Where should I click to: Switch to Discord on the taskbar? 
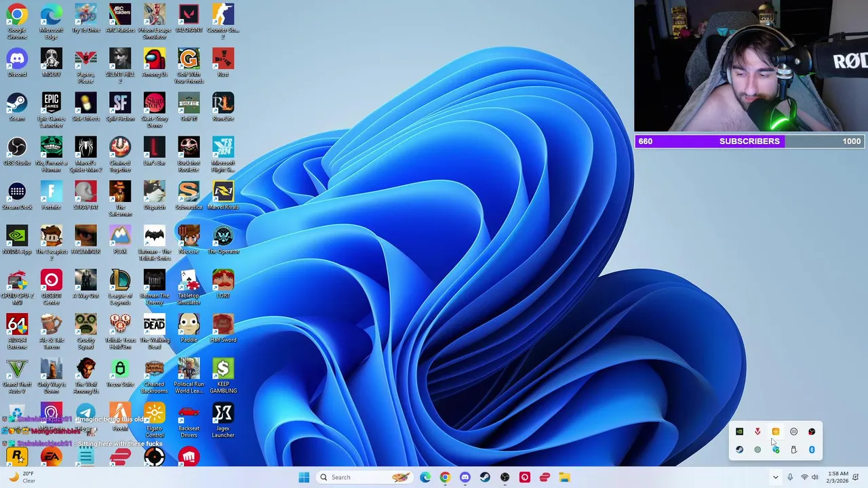(465, 477)
